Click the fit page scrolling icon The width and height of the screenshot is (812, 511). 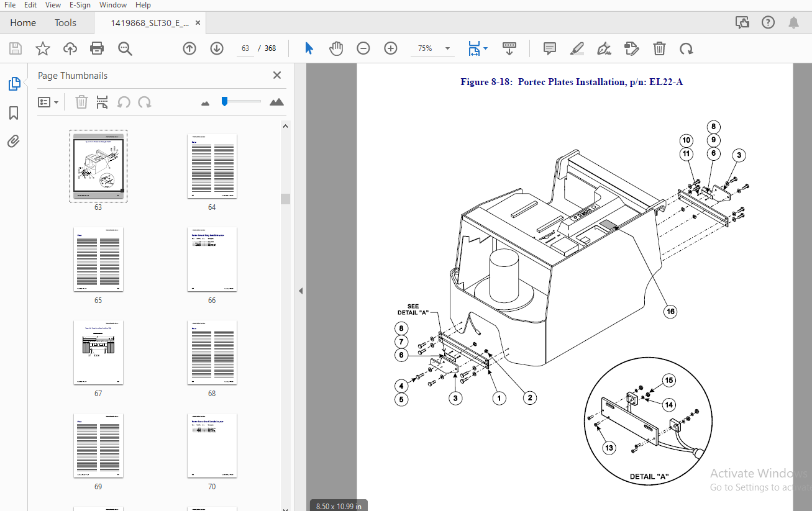pyautogui.click(x=474, y=48)
